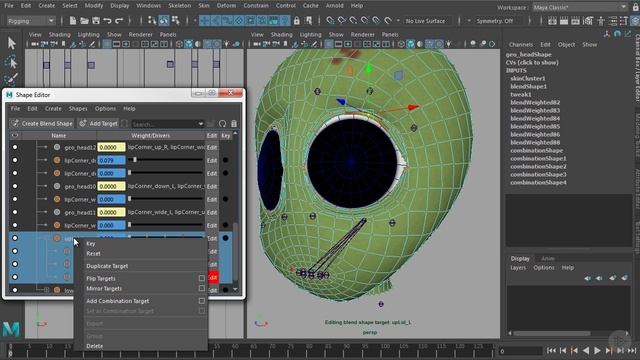This screenshot has width=640, height=360.
Task: Open the Tool Settings panel icon
Action: point(624,20)
